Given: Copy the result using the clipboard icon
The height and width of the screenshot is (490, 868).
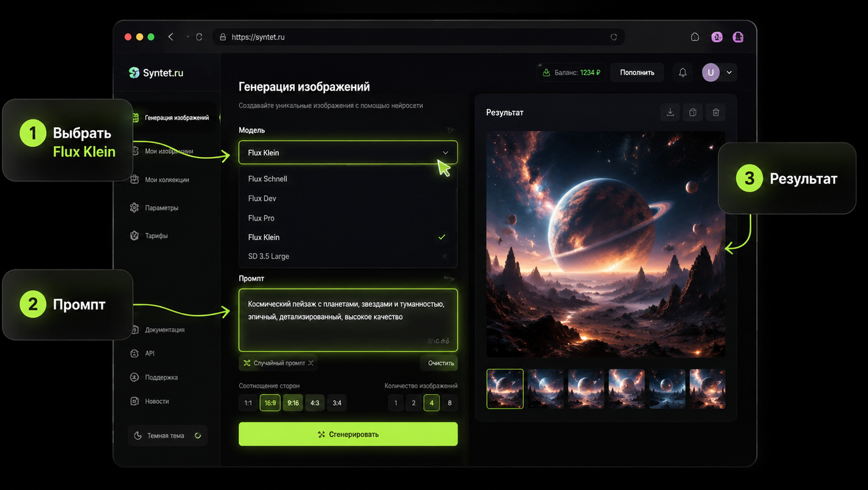Looking at the screenshot, I should pyautogui.click(x=693, y=112).
